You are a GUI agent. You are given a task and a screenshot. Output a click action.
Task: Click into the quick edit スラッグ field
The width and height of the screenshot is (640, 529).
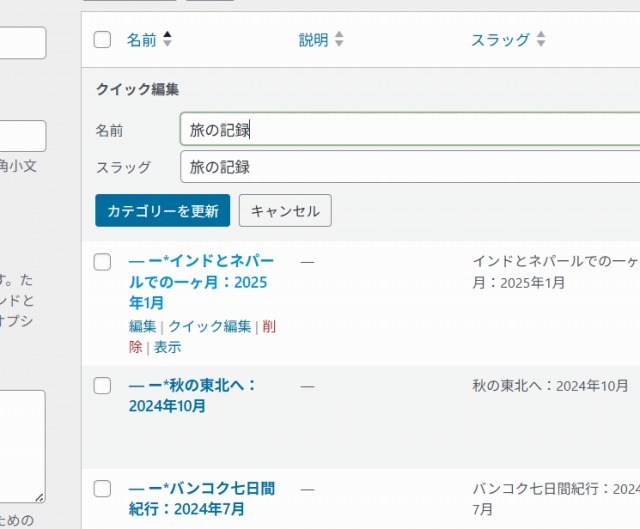410,167
